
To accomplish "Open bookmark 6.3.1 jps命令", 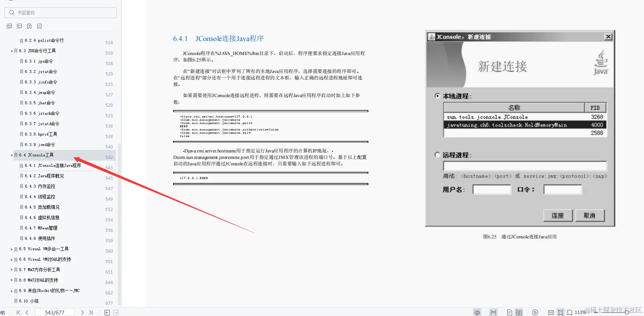I will (x=39, y=61).
